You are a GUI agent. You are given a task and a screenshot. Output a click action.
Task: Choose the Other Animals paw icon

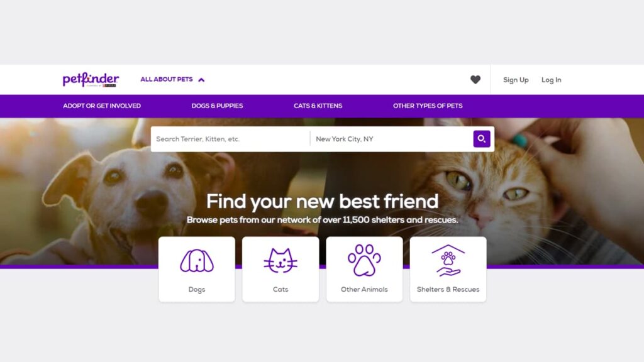(x=364, y=260)
